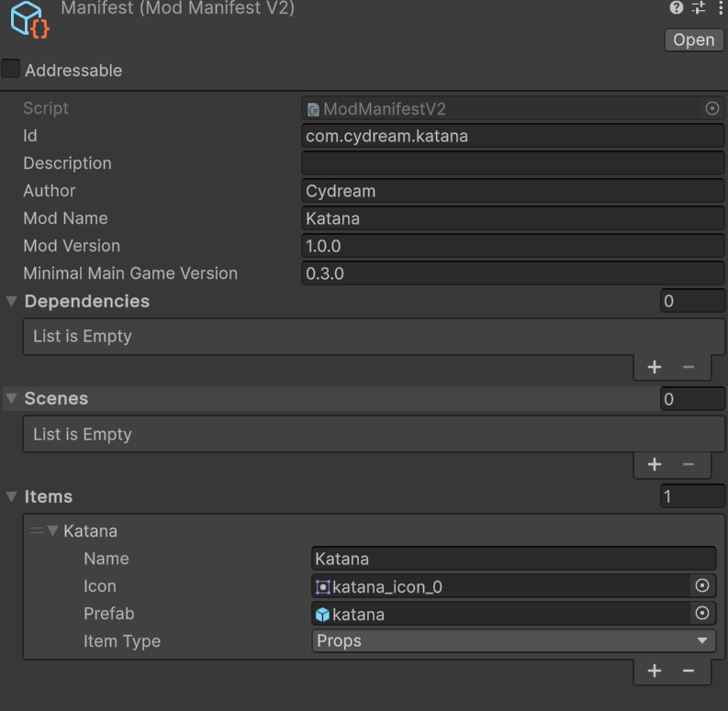This screenshot has height=711, width=728.
Task: Toggle the Addressable checkbox
Action: point(11,69)
